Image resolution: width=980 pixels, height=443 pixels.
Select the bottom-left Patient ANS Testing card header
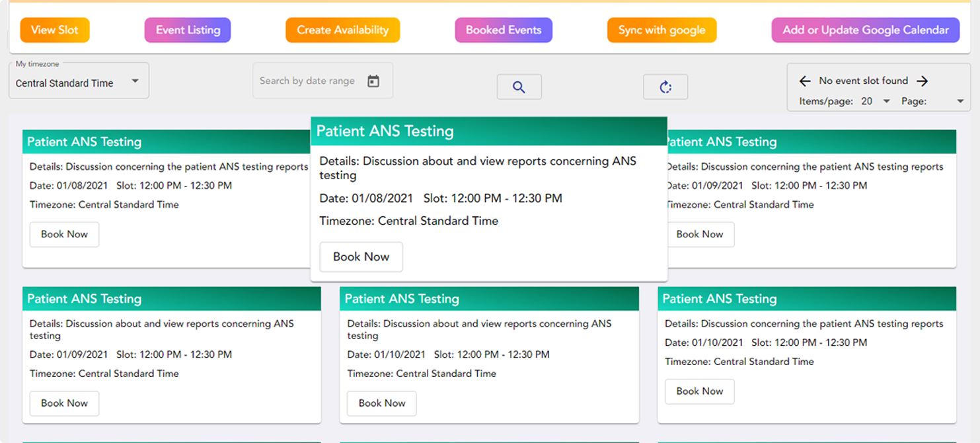pyautogui.click(x=171, y=299)
